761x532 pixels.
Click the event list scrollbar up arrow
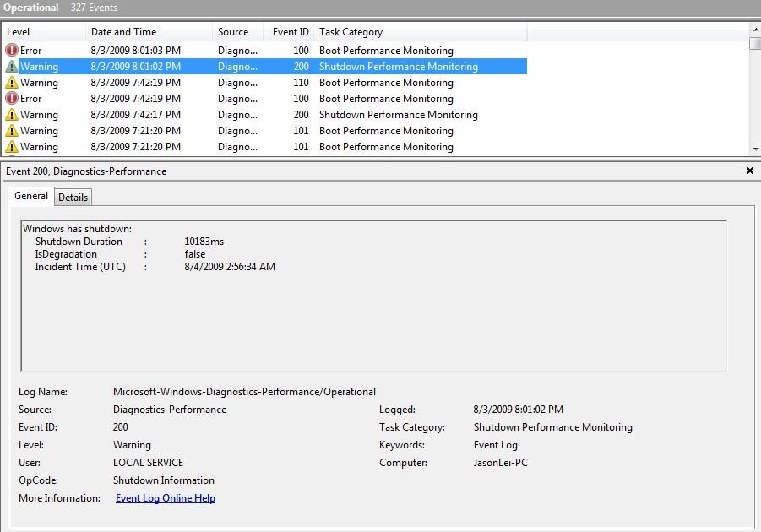tap(755, 29)
